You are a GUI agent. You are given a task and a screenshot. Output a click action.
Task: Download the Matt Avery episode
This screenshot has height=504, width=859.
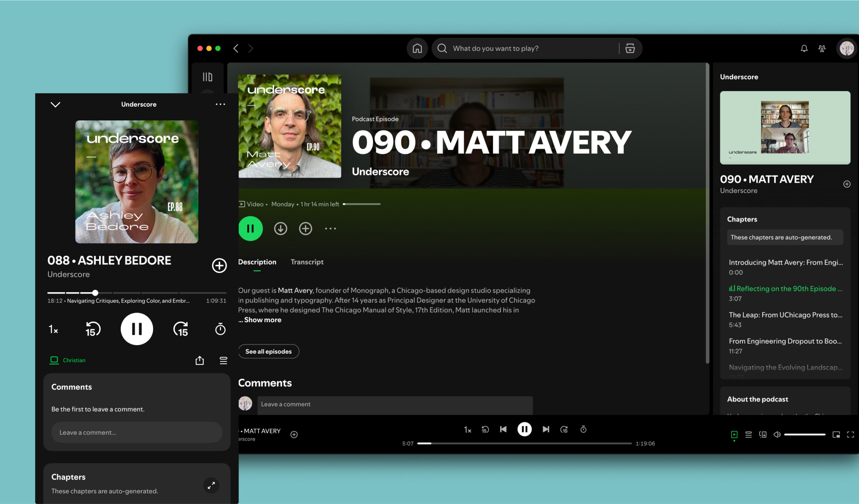point(280,228)
